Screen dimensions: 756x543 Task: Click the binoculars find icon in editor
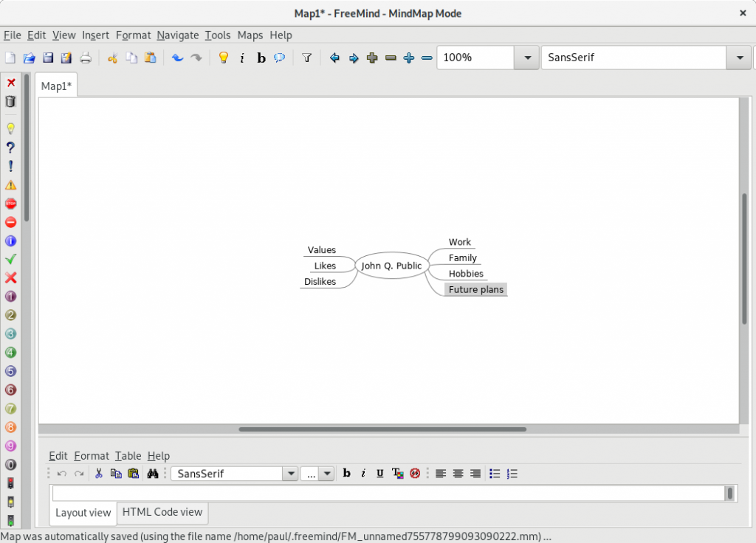pos(153,474)
